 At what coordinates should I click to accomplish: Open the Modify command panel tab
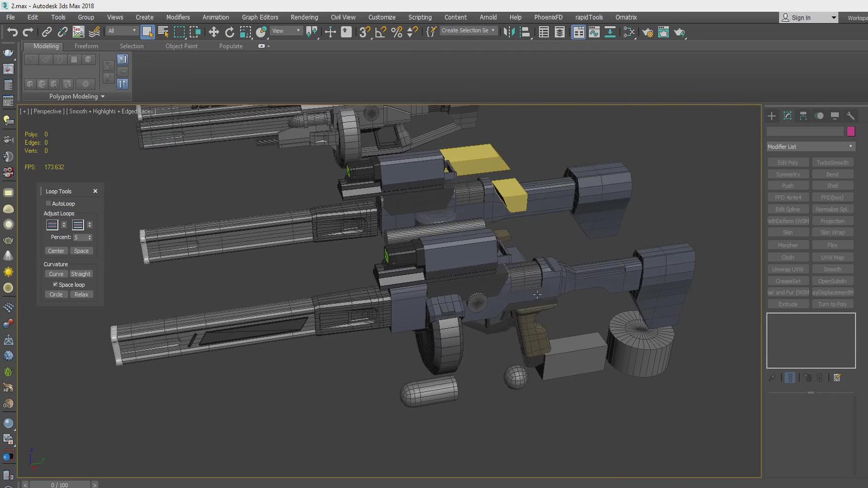click(x=787, y=116)
